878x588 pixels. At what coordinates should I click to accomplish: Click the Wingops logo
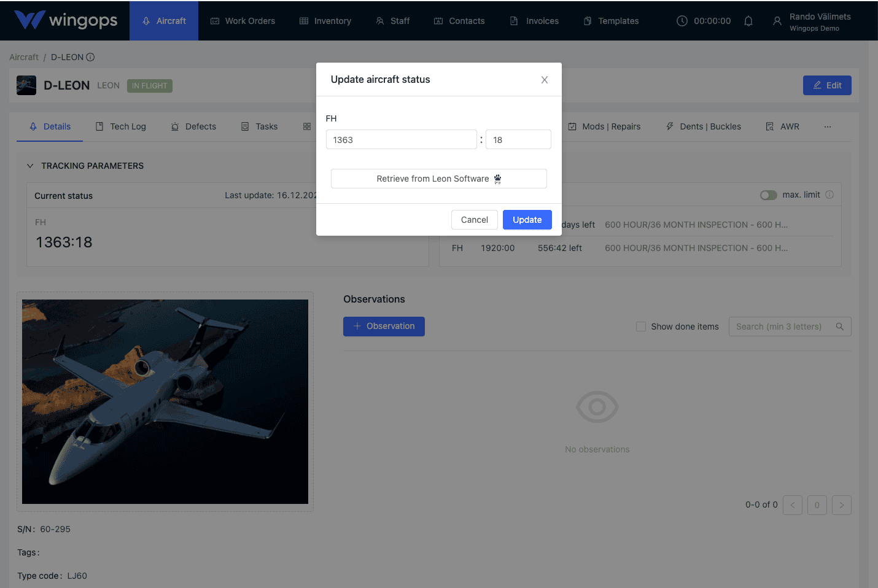65,20
